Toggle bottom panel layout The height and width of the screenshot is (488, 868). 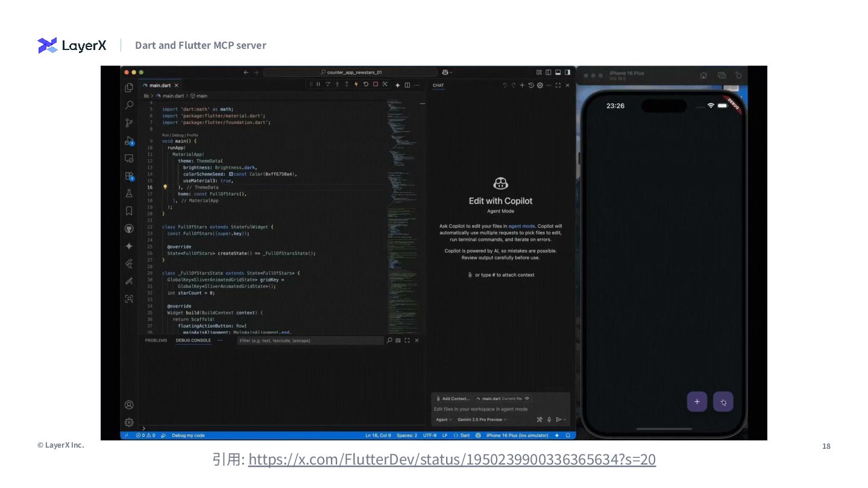pos(558,72)
